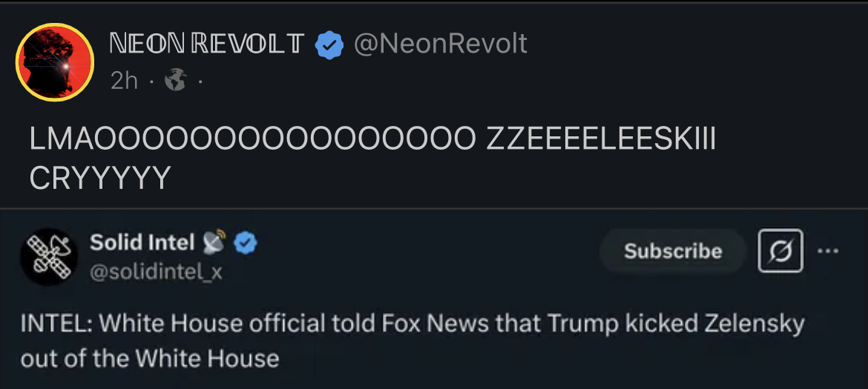Click Neon Revolt's blue verified badge
The width and height of the screenshot is (868, 389).
point(329,45)
